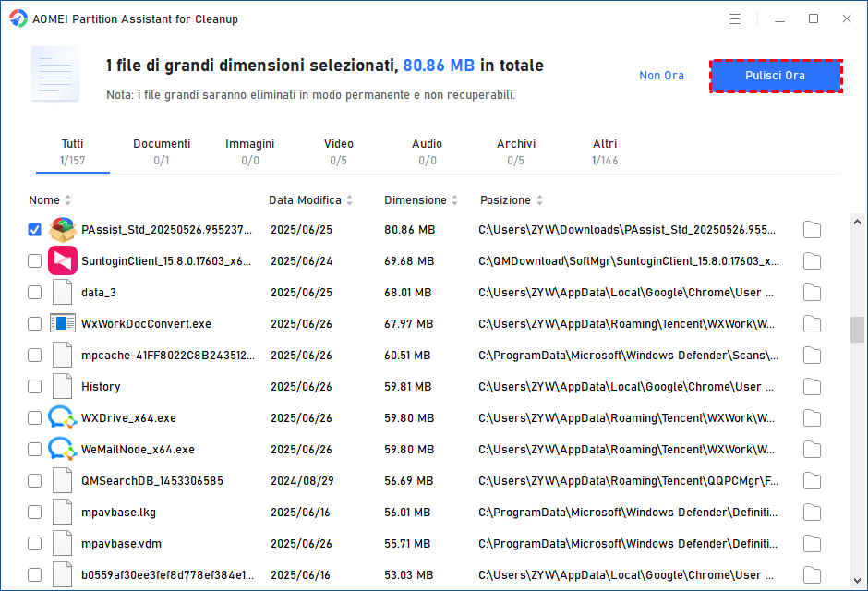Open folder location for WxWorkDocConvert.exe
Image resolution: width=868 pixels, height=591 pixels.
pos(812,324)
